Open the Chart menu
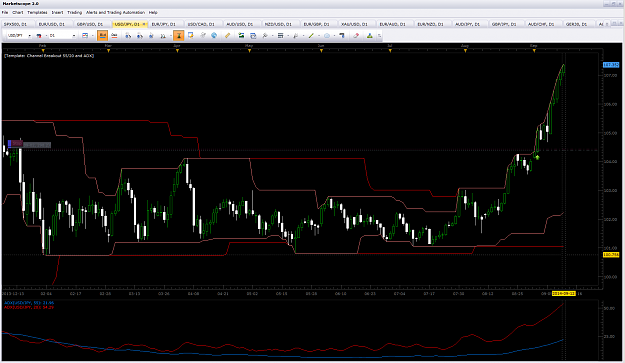 click(18, 12)
